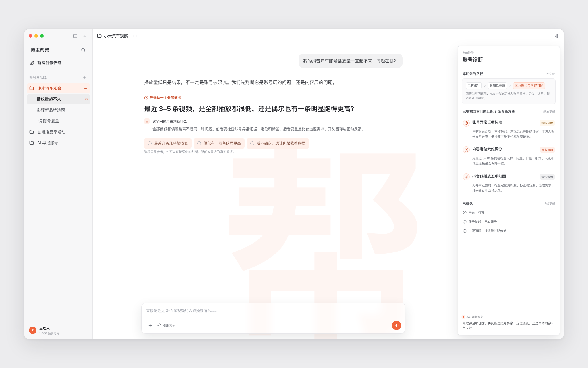Screen dimensions: 588x368
Task: Click the 等待数据 status tag
Action: [547, 177]
